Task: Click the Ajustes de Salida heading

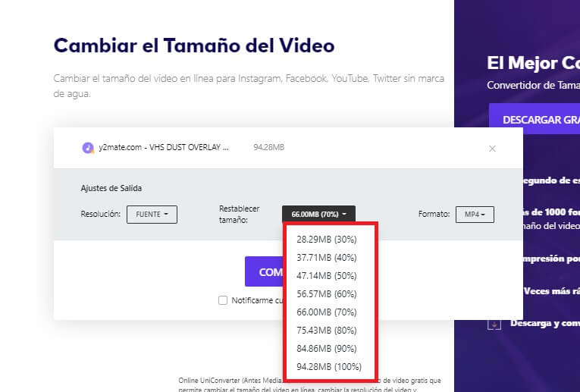Action: [x=111, y=188]
